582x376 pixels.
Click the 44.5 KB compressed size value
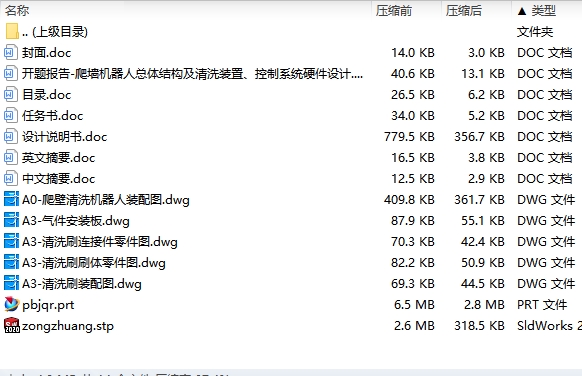pyautogui.click(x=483, y=284)
